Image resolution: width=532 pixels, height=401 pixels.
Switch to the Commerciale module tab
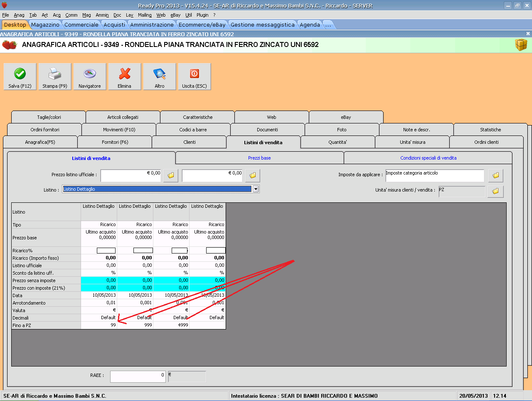pyautogui.click(x=81, y=25)
